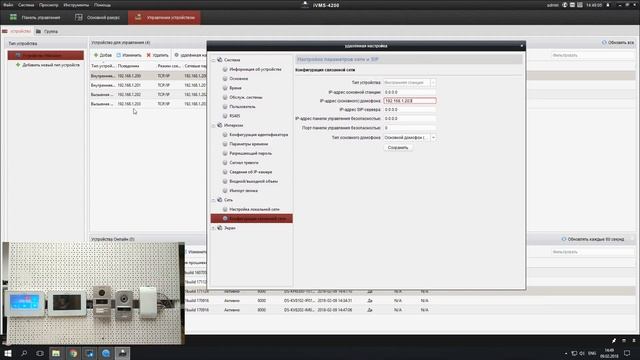640x360 pixels.
Task: Click the IP-адрес основного домофона field
Action: [409, 100]
